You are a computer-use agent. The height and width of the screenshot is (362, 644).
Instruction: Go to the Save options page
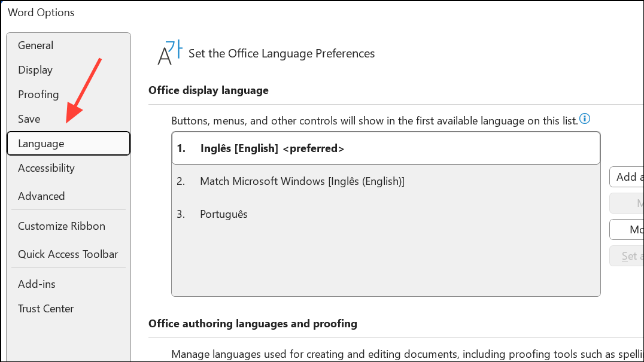(29, 118)
